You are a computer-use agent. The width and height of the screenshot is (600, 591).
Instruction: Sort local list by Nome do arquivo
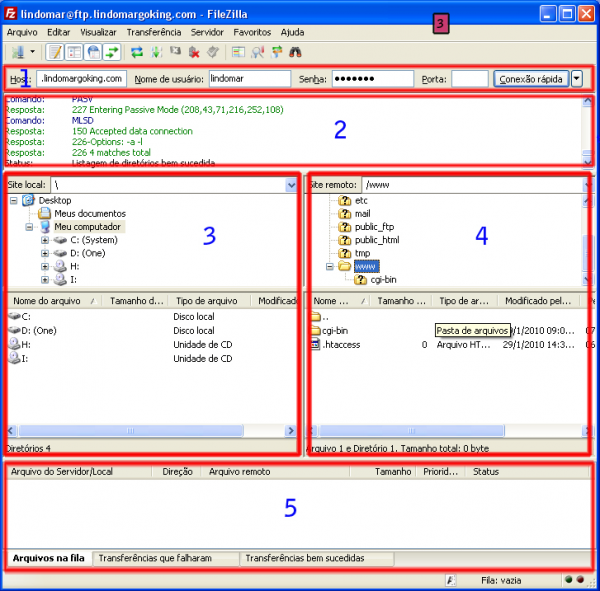click(54, 301)
